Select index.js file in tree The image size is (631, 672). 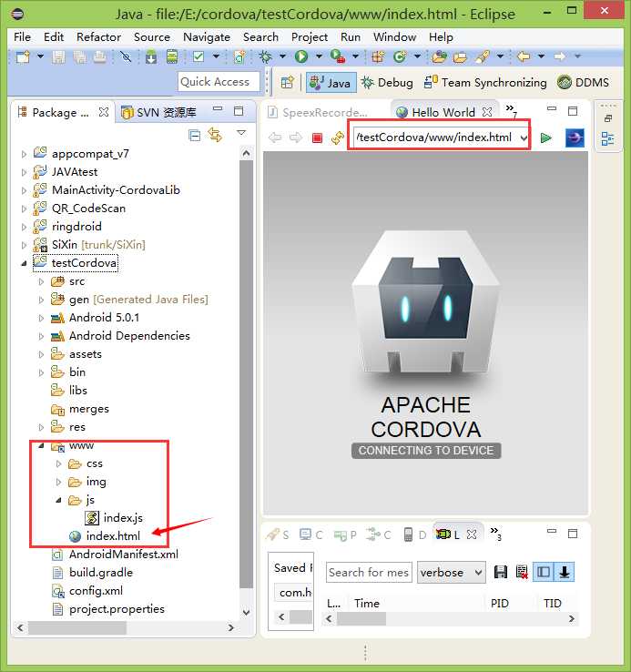coord(115,518)
